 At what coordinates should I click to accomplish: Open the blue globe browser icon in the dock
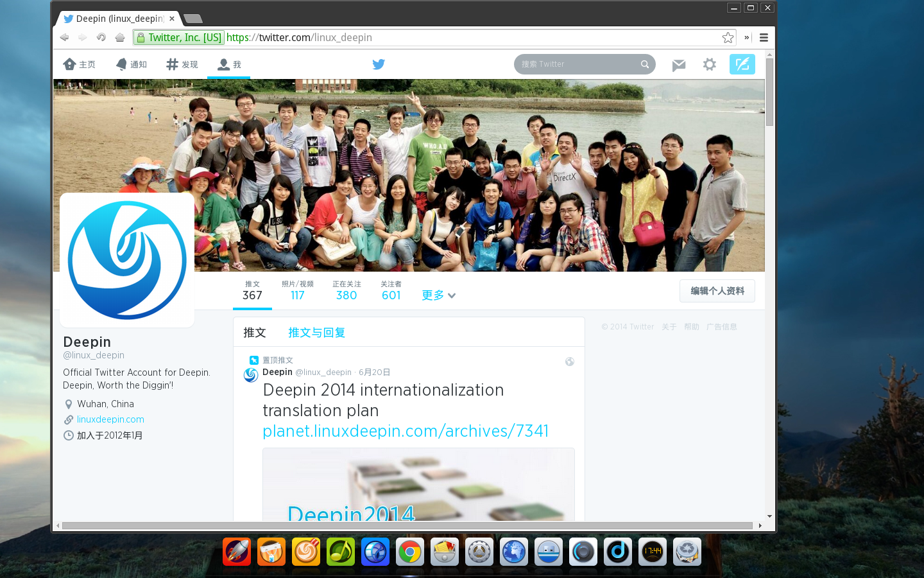(514, 552)
